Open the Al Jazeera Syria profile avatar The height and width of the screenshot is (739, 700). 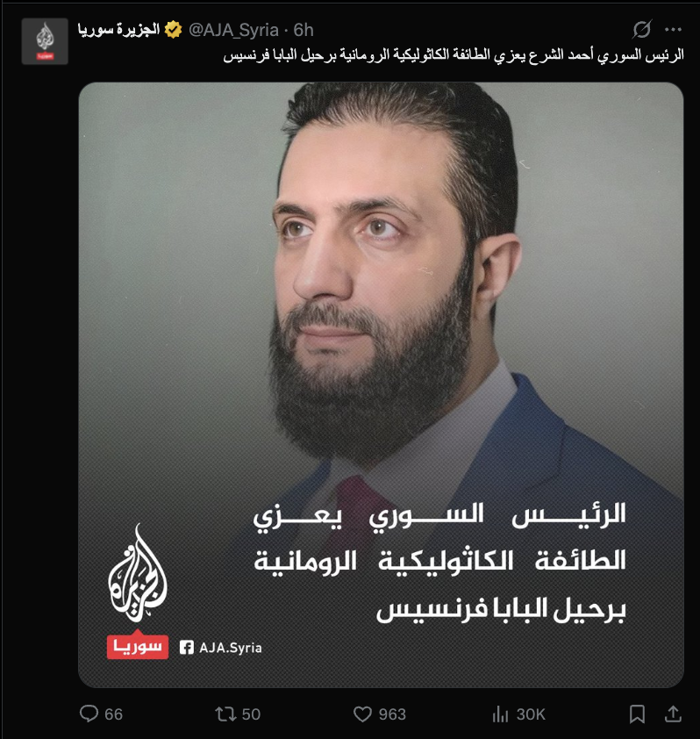pos(45,41)
